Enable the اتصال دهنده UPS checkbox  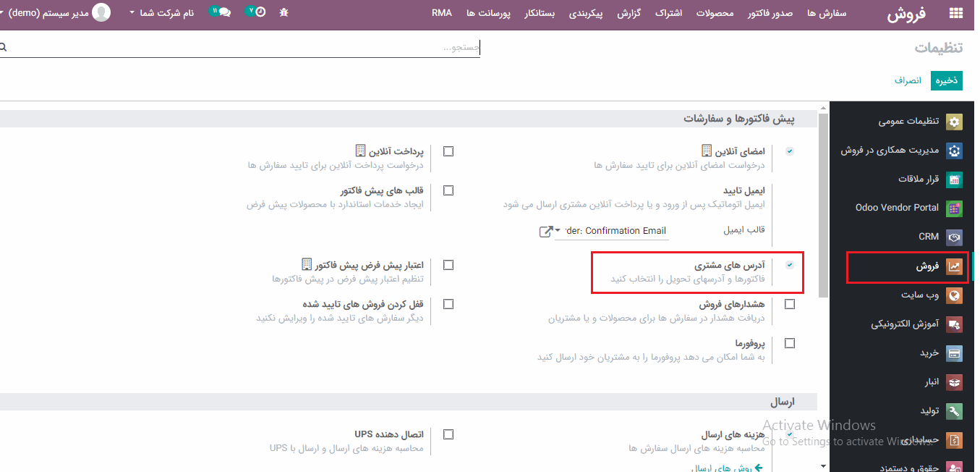(x=448, y=434)
